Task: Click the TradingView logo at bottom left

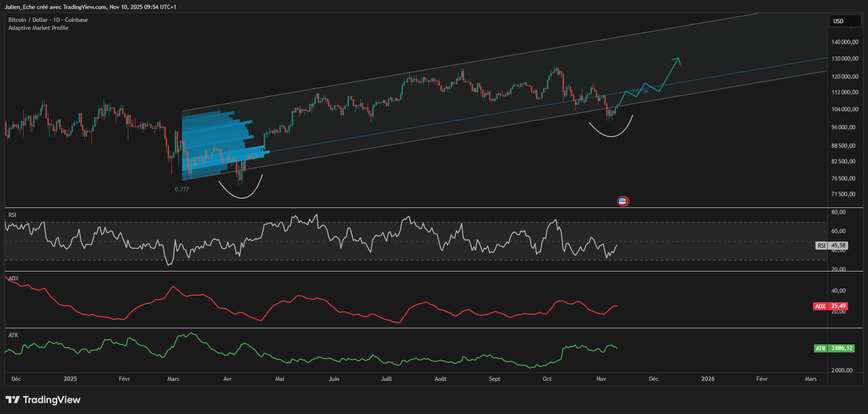Action: (43, 400)
